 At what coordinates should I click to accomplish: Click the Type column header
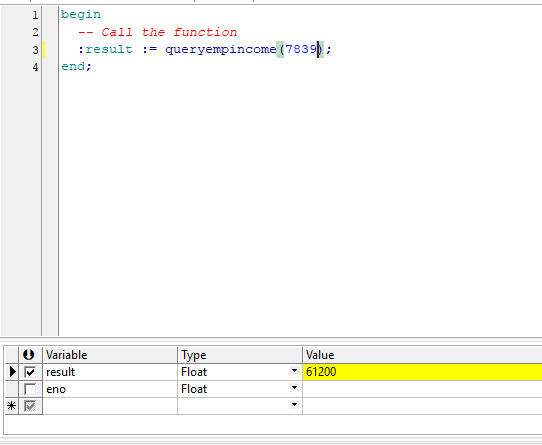(x=240, y=355)
